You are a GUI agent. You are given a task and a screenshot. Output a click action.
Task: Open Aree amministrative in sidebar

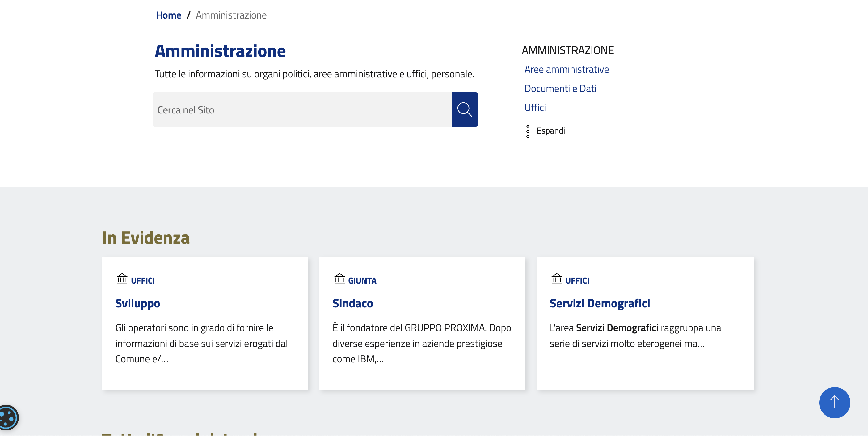point(567,69)
